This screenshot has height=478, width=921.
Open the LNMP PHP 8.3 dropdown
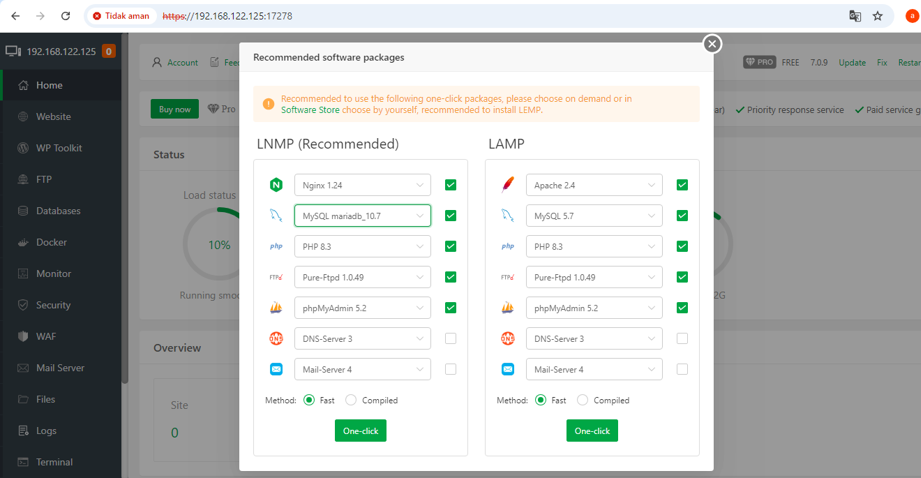click(x=362, y=247)
